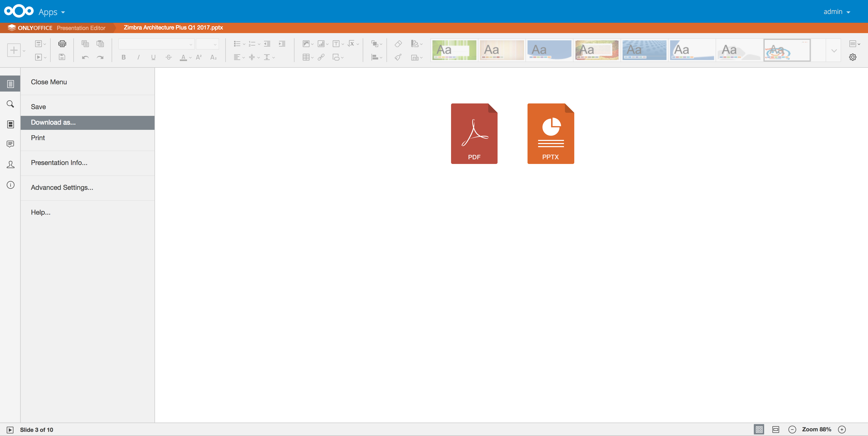Toggle subscript formatting
The width and height of the screenshot is (868, 436).
pos(214,57)
